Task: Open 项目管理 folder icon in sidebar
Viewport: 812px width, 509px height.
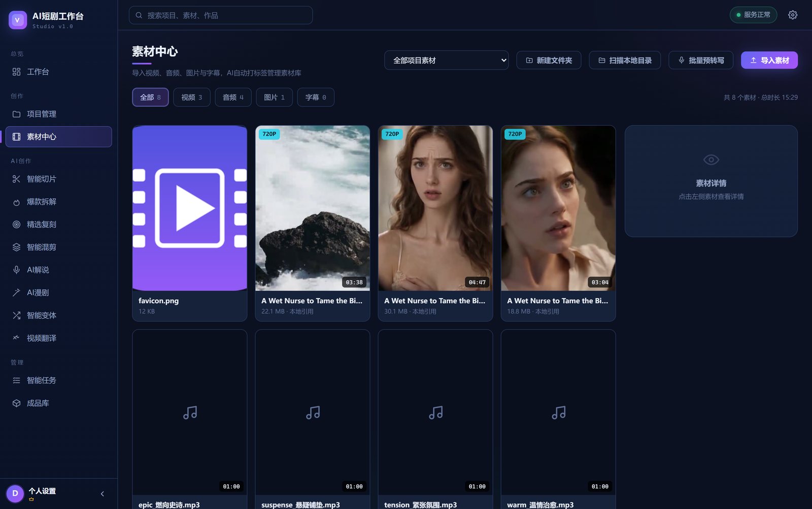Action: pos(16,114)
